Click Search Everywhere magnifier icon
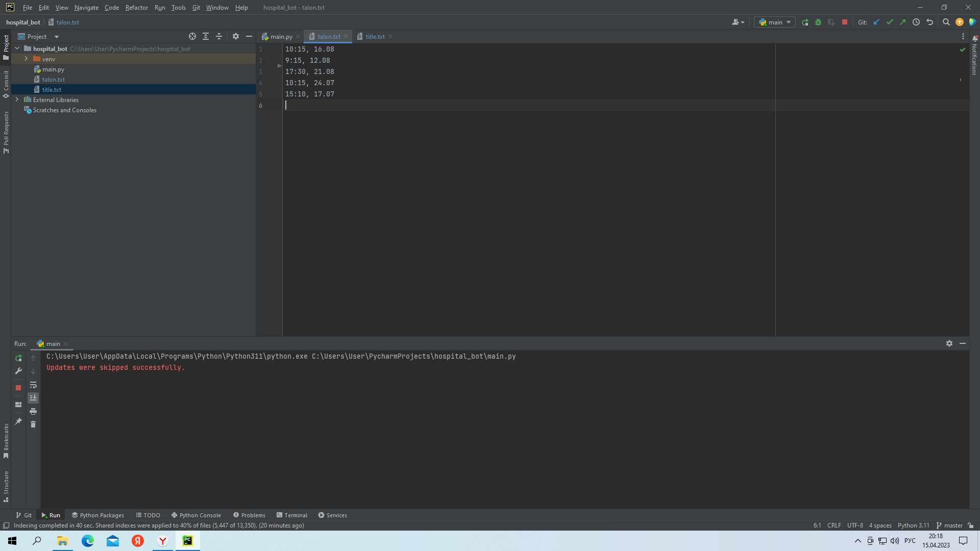980x551 pixels. pyautogui.click(x=946, y=22)
